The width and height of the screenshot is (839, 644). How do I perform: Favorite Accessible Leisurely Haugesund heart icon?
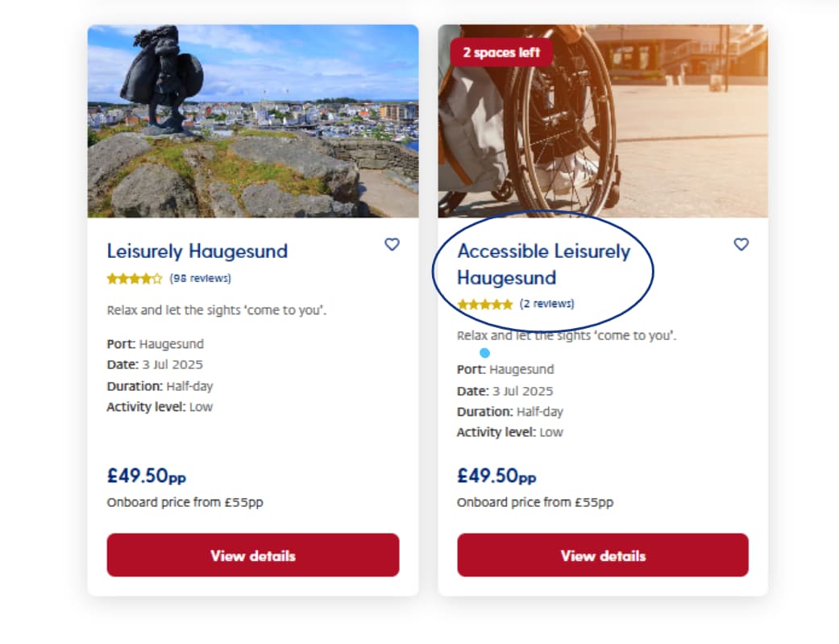coord(741,244)
